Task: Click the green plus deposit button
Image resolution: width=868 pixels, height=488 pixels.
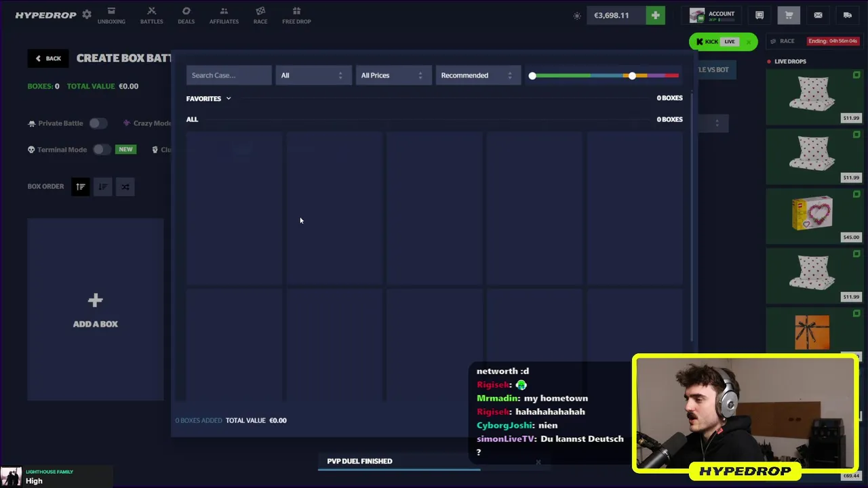Action: 656,15
